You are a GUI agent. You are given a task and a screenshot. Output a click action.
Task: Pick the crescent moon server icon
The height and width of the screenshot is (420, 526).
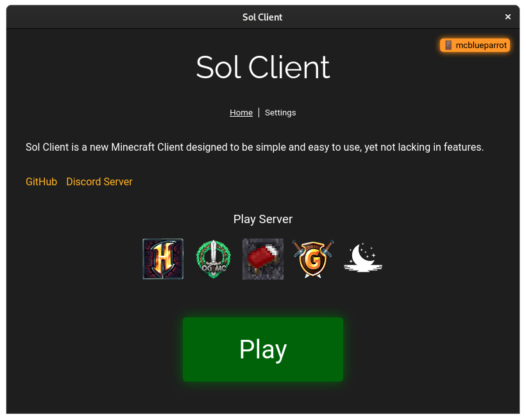pos(362,258)
